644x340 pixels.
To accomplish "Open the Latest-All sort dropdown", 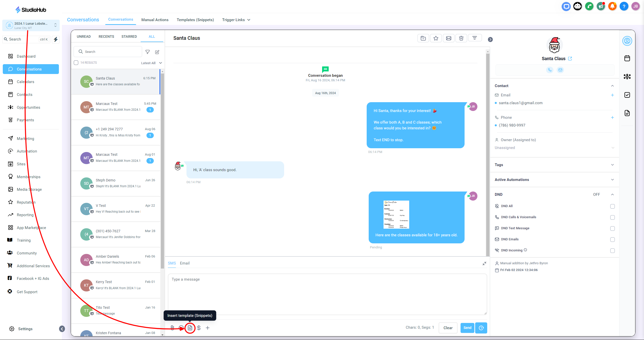I will [151, 63].
